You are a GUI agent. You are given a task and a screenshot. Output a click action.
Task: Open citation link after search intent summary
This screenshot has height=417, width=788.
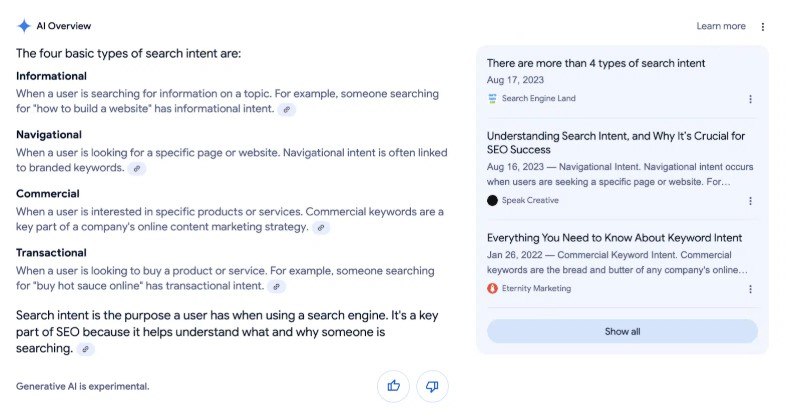click(x=85, y=349)
